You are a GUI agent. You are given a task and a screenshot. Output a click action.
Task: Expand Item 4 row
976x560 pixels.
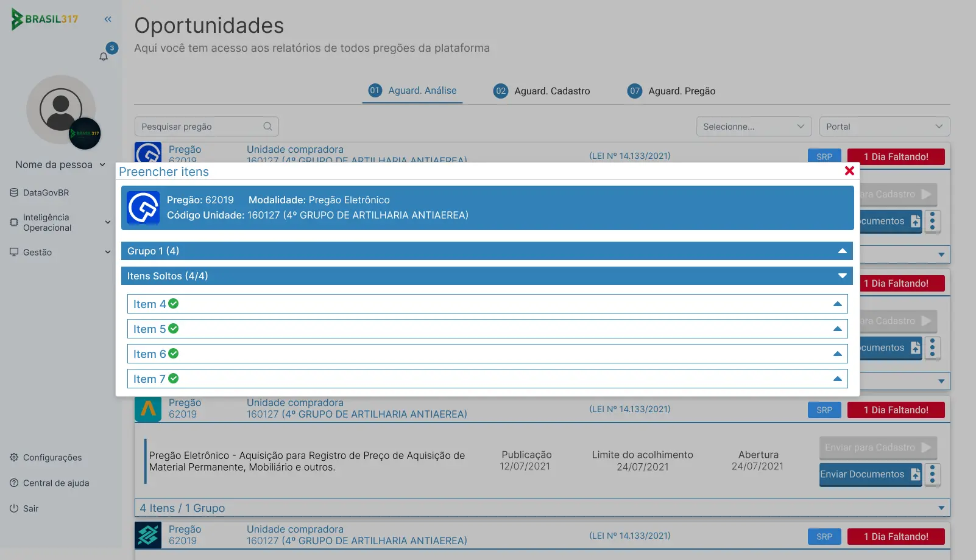coord(837,304)
